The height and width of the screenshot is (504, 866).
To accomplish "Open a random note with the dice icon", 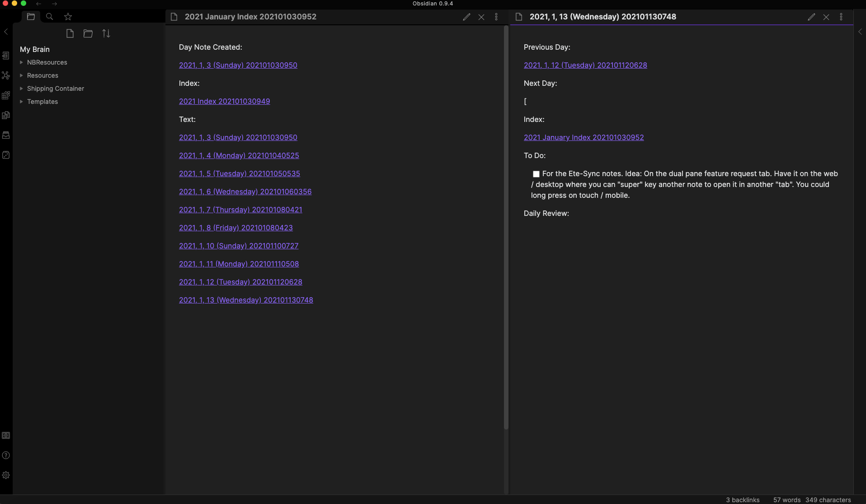I will coord(6,155).
